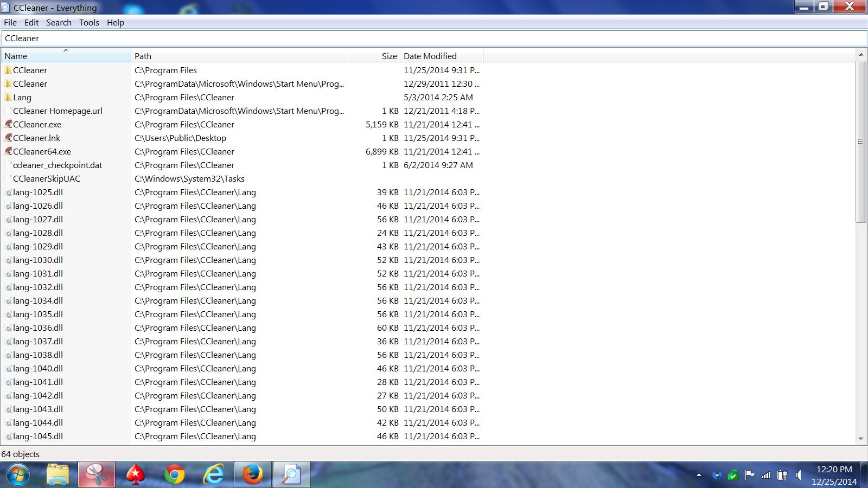Click the CCleaner.lnk shortcut icon

(x=8, y=138)
